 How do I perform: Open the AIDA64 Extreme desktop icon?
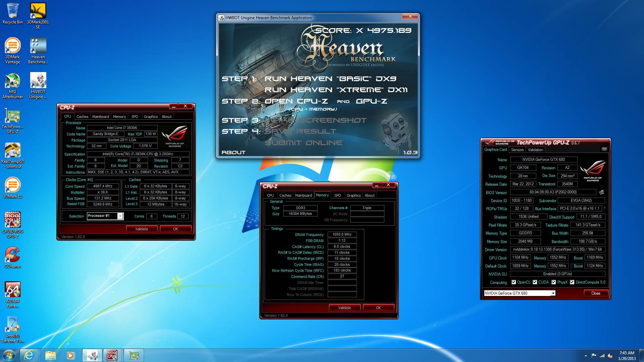[13, 295]
